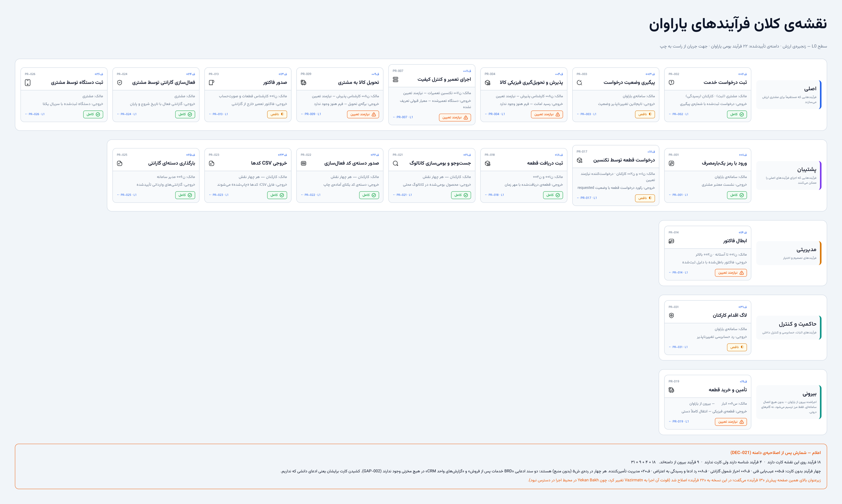Viewport: 842px width, 504px height.
Task: Click magnifier icon on PR-021 card
Action: pos(396,163)
